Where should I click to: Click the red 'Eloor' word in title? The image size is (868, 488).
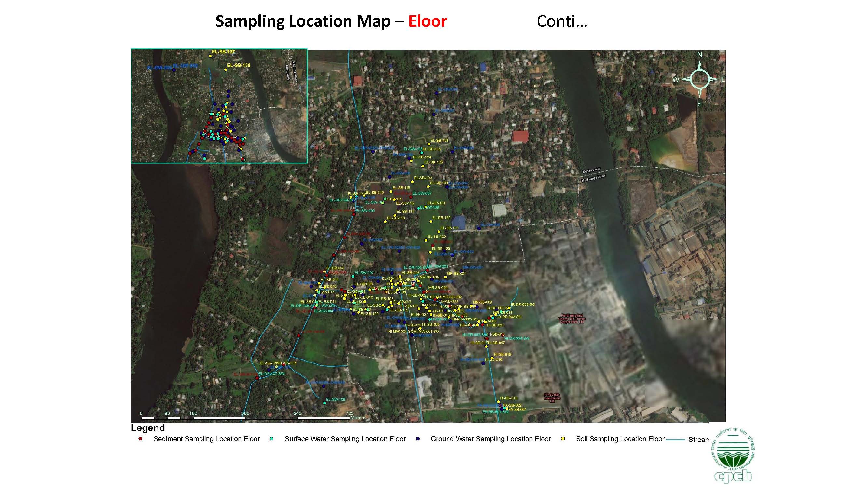427,21
